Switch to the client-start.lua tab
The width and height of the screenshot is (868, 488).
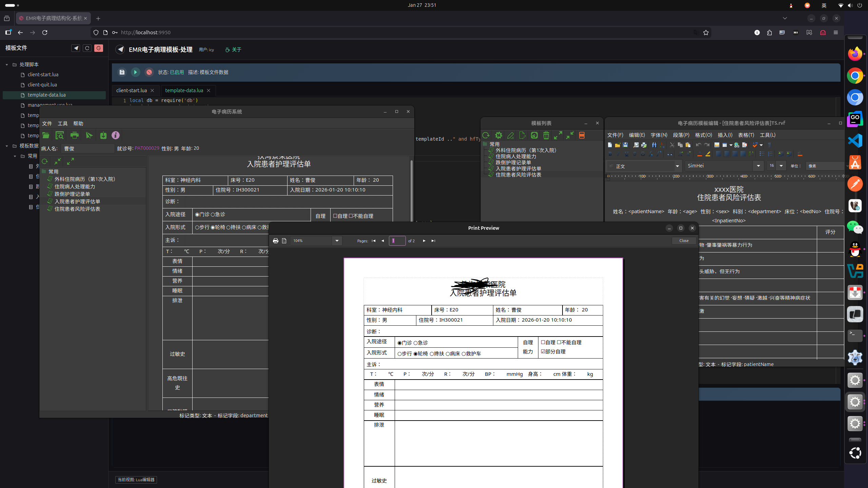[x=132, y=90]
